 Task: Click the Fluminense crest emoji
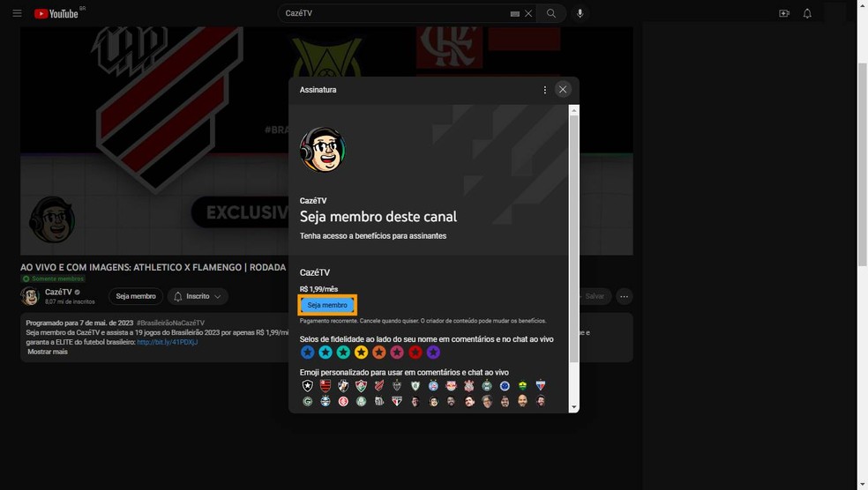[362, 385]
